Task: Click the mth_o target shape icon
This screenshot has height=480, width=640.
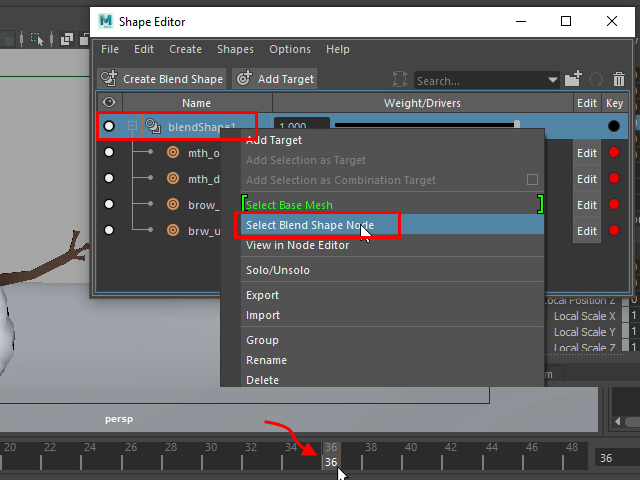Action: 173,153
